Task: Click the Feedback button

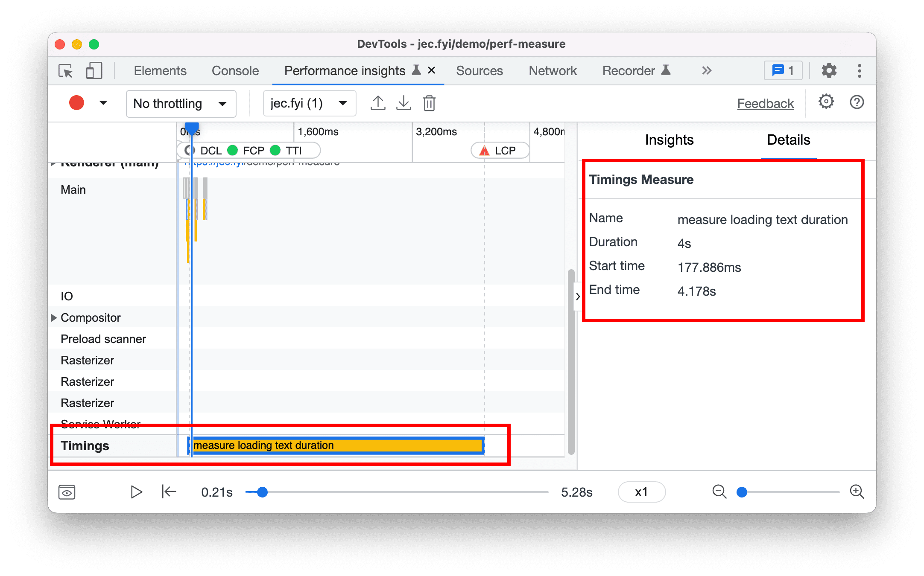Action: (x=765, y=103)
